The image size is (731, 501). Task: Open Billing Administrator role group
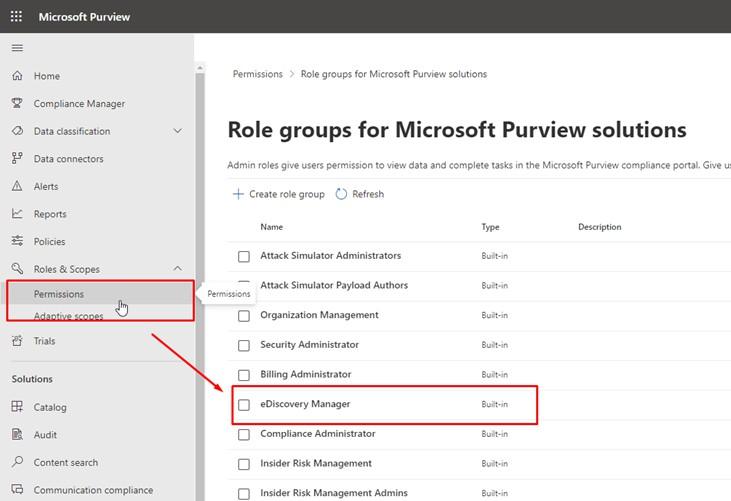tap(306, 374)
